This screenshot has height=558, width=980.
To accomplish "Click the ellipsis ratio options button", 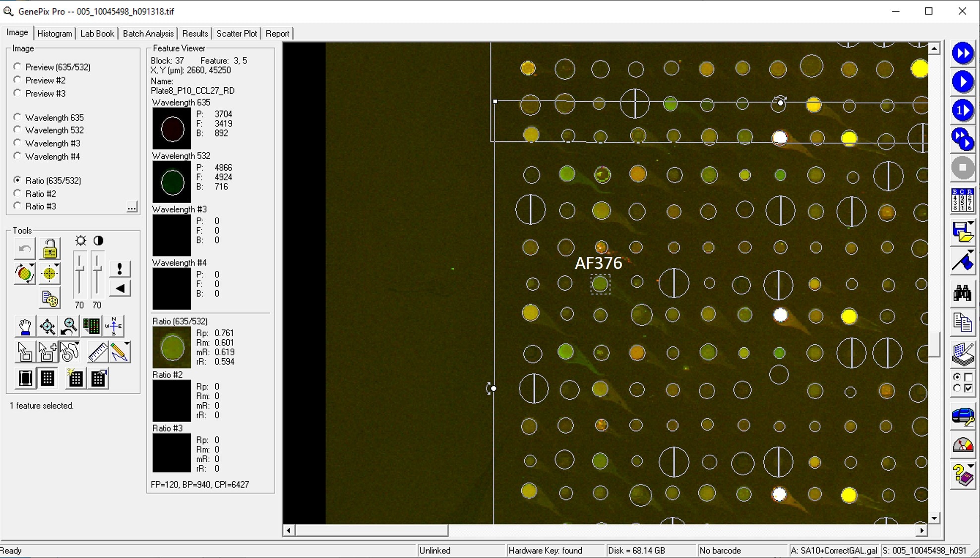I will coord(131,207).
